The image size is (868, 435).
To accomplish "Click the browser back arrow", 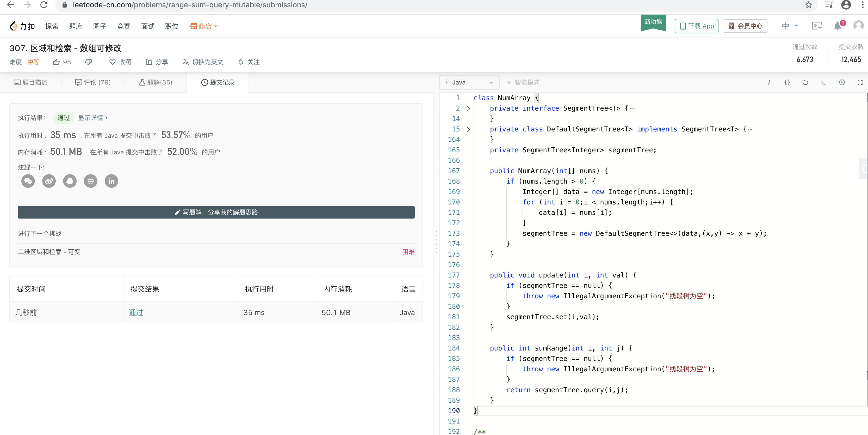I will pyautogui.click(x=10, y=5).
